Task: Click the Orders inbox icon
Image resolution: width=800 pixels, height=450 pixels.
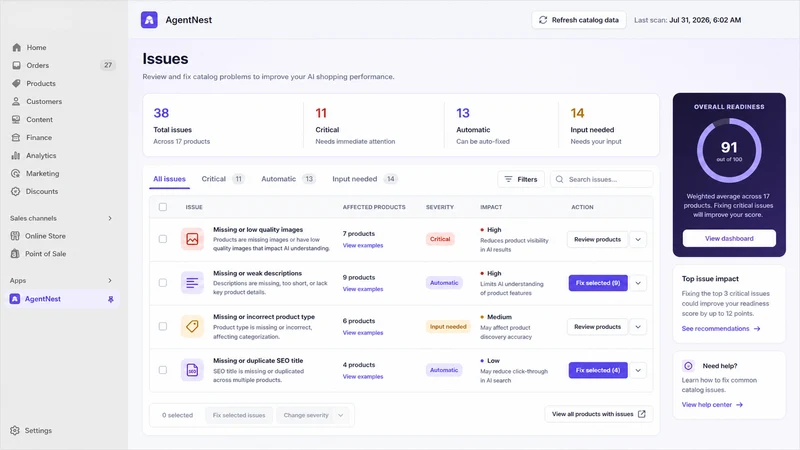Action: 16,65
